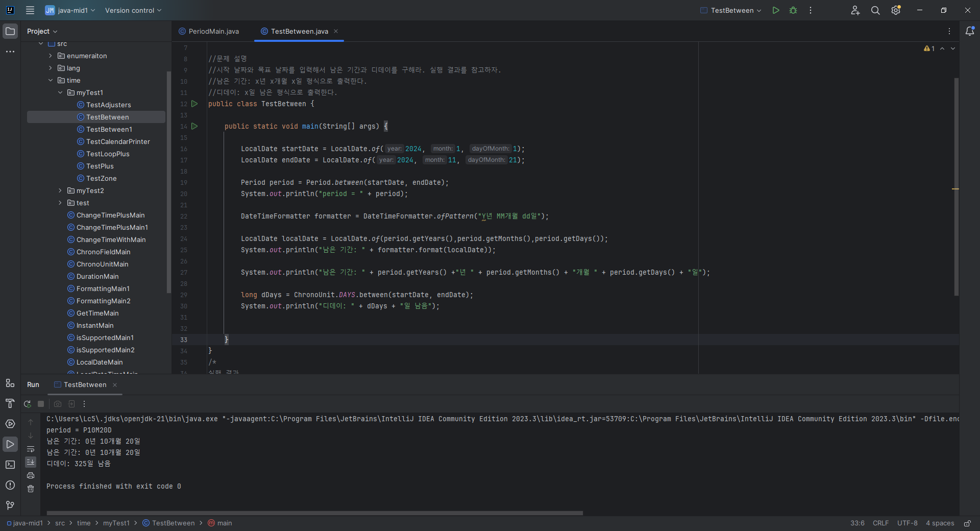Change file encoding UTF-8
The height and width of the screenshot is (531, 980).
(907, 523)
